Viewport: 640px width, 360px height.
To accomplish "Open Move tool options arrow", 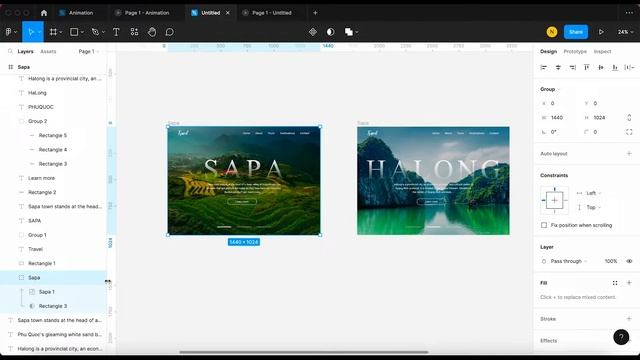I will coord(39,32).
